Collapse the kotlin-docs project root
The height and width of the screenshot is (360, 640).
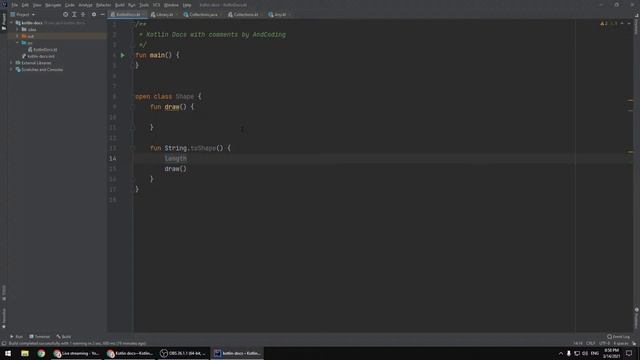[x=11, y=23]
